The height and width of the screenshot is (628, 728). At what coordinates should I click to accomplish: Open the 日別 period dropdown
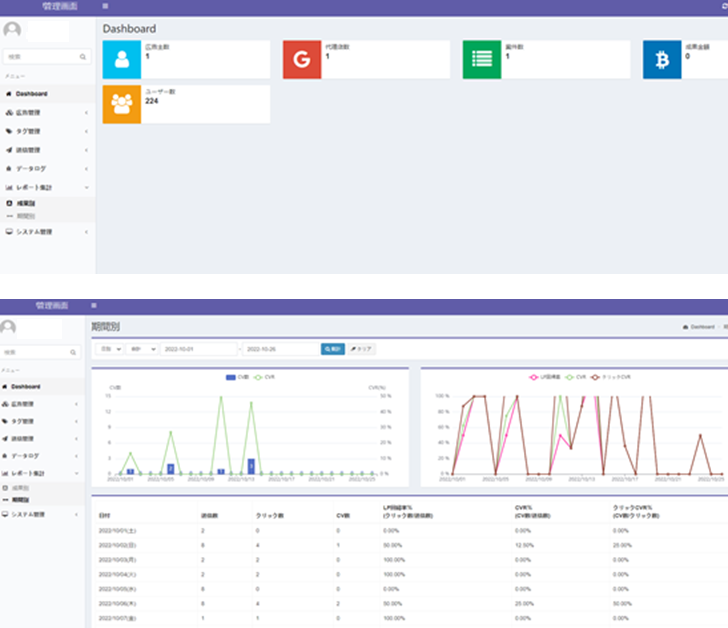[110, 349]
